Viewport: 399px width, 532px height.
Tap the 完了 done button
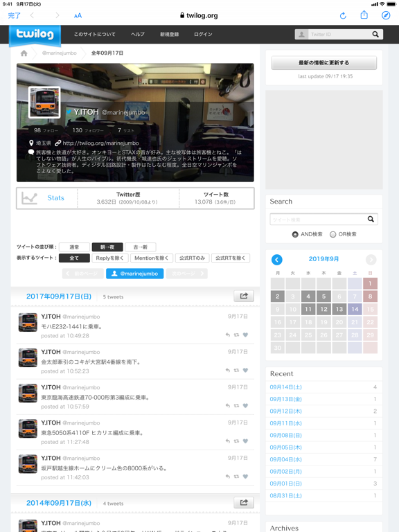pos(15,16)
